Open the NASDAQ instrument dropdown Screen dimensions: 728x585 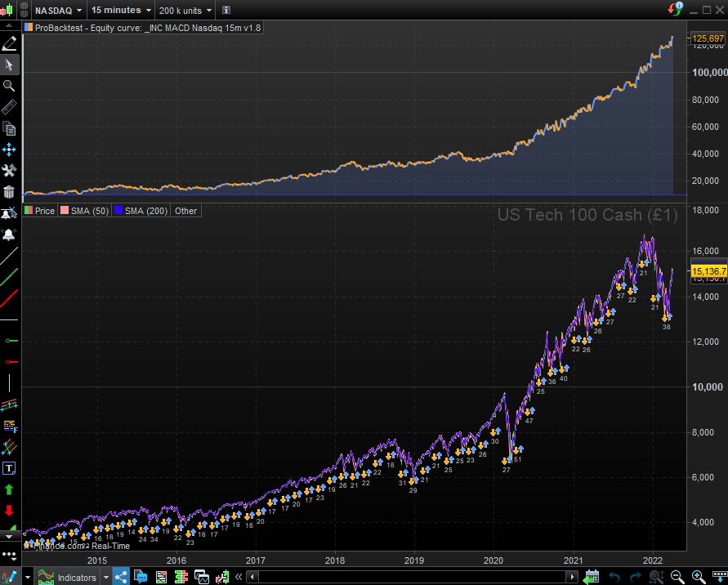59,11
